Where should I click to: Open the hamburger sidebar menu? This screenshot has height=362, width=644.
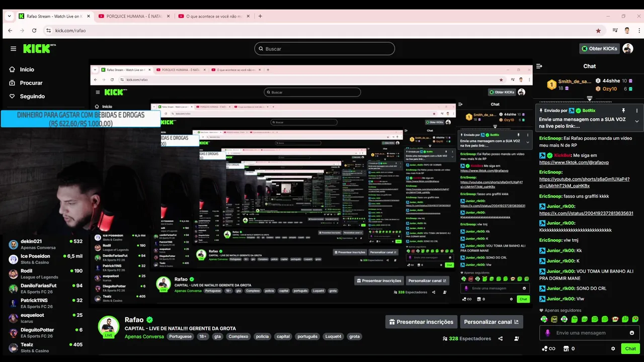[13, 49]
